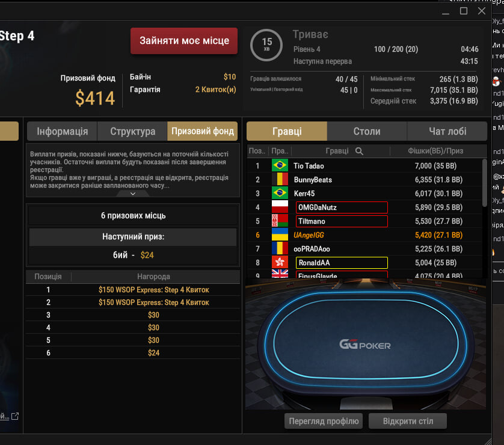504x445 pixels.
Task: Click the GGPoker table preview image
Action: [x=366, y=344]
